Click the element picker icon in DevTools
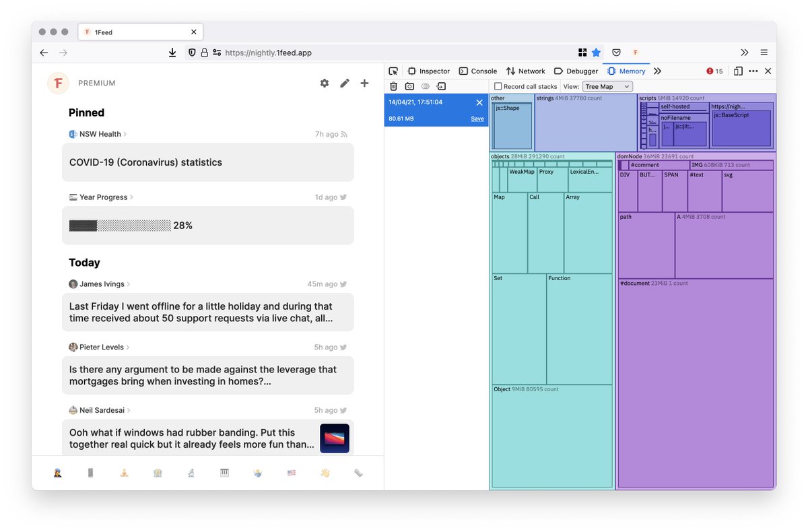The height and width of the screenshot is (532, 808). pyautogui.click(x=393, y=71)
